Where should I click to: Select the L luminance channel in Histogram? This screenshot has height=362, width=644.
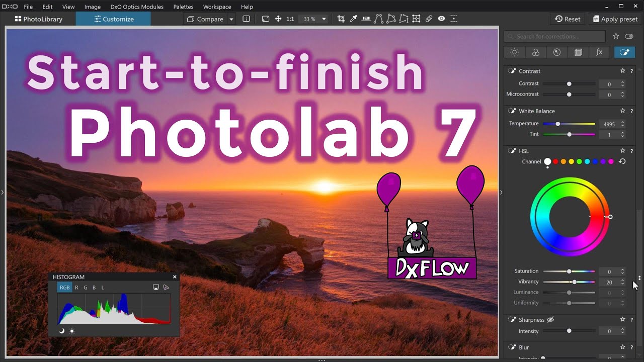click(103, 288)
